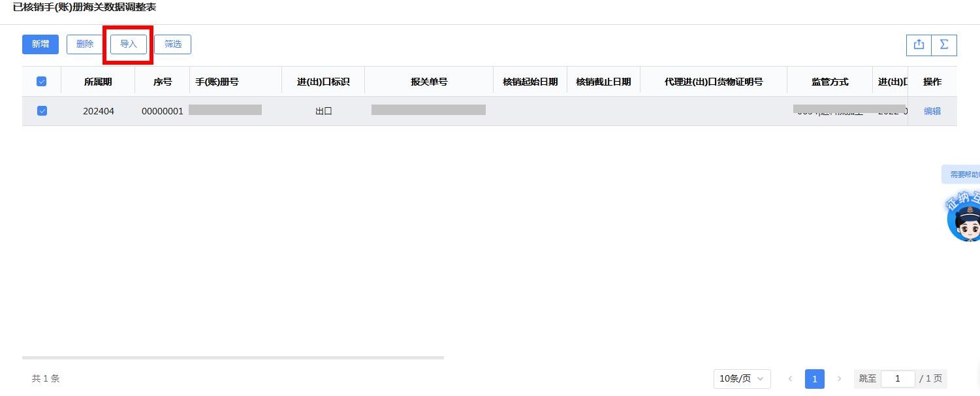Click the 编辑 link in the row
The image size is (980, 396).
(x=932, y=111)
